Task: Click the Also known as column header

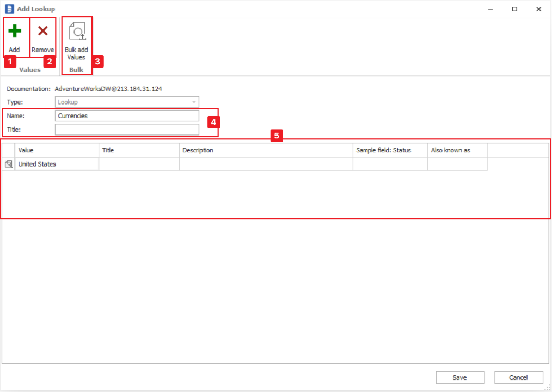Action: pos(457,150)
